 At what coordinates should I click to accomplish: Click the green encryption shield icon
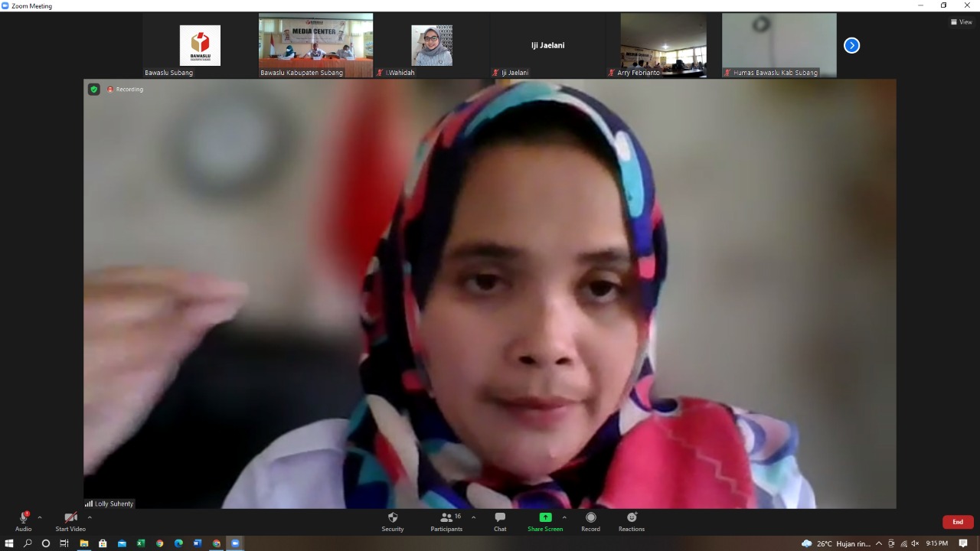point(94,90)
